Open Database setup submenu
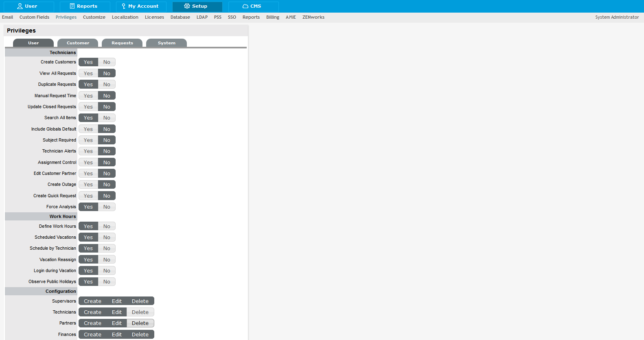The image size is (644, 340). [180, 17]
